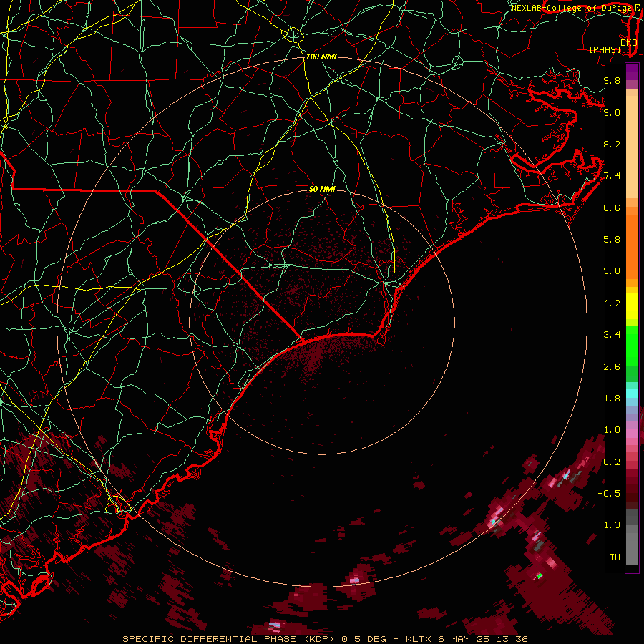This screenshot has width=644, height=644.
Task: Click the 9.0 value on color scale
Action: tap(612, 112)
